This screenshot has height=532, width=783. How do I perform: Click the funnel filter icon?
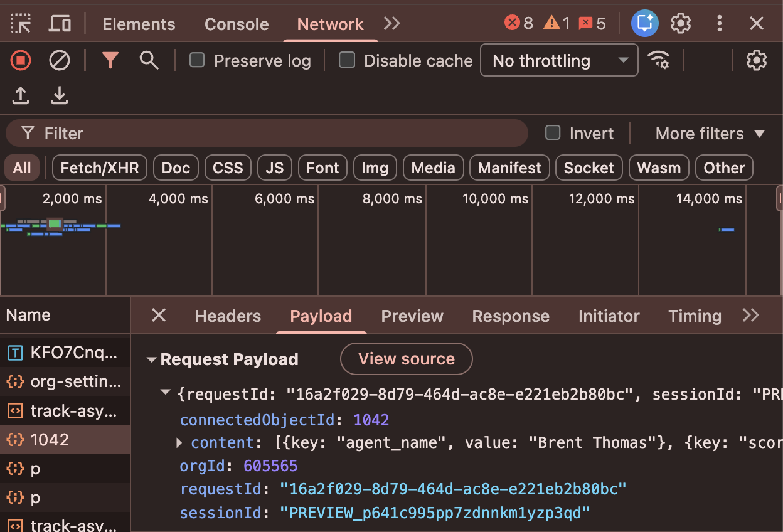(110, 60)
